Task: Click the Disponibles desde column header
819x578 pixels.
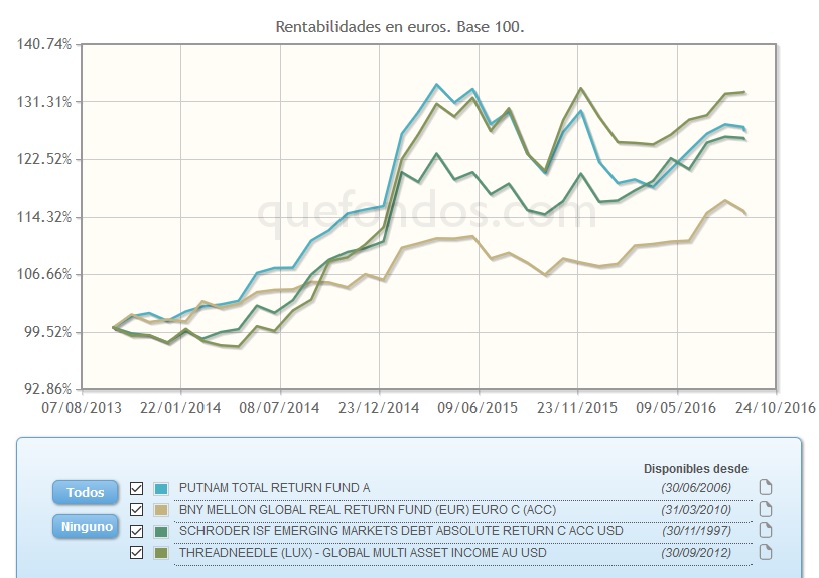Action: tap(696, 468)
